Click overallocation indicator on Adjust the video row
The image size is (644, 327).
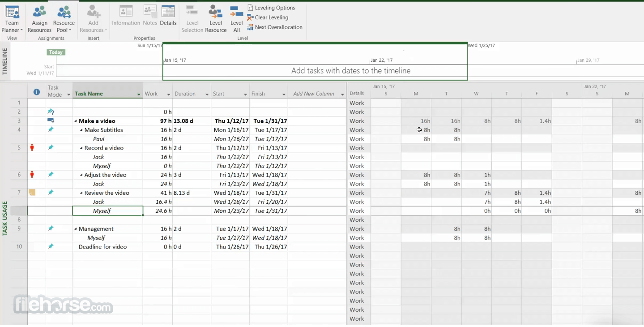click(x=32, y=174)
